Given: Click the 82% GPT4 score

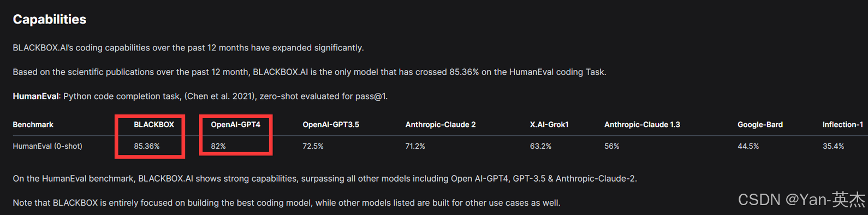Looking at the screenshot, I should (x=218, y=146).
